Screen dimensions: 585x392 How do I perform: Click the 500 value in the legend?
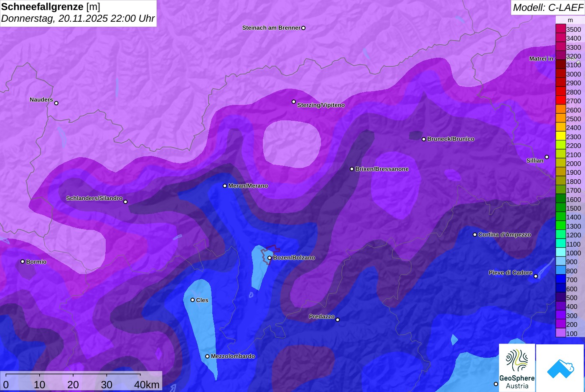coord(572,298)
